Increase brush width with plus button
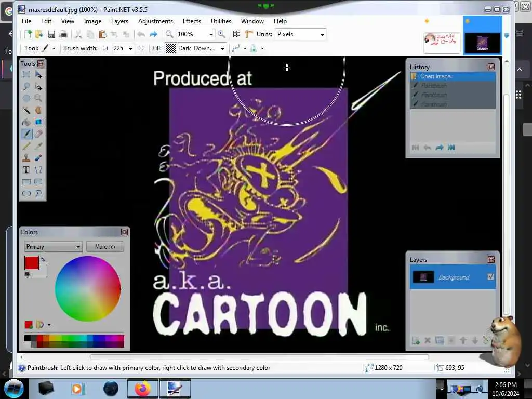 coord(141,48)
